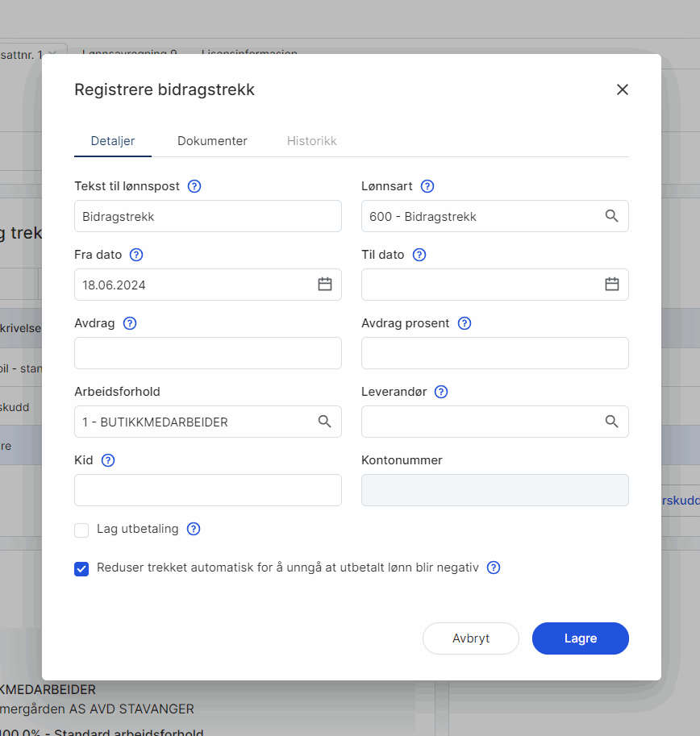Click search icon in Arbeidsforhold field
The image size is (700, 736).
325,422
